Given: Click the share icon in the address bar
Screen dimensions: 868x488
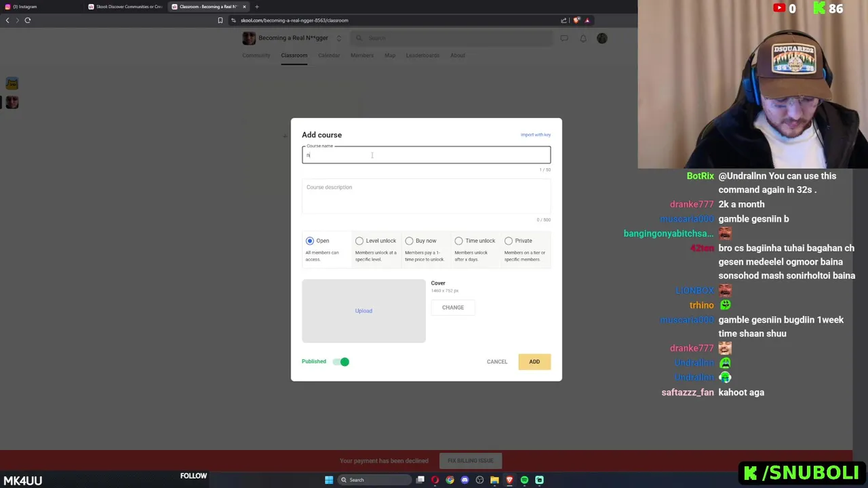Looking at the screenshot, I should pos(564,20).
